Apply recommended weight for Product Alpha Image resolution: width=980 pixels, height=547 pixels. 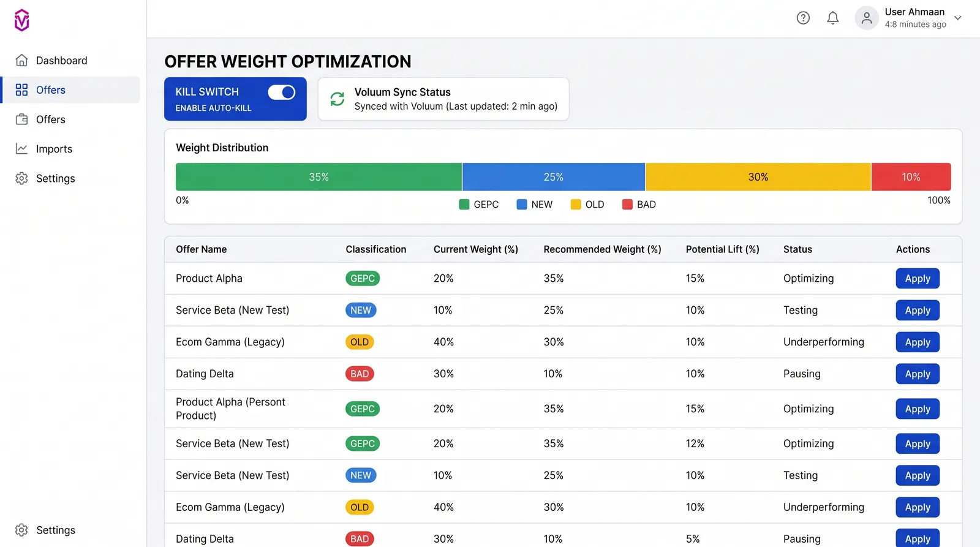tap(918, 278)
